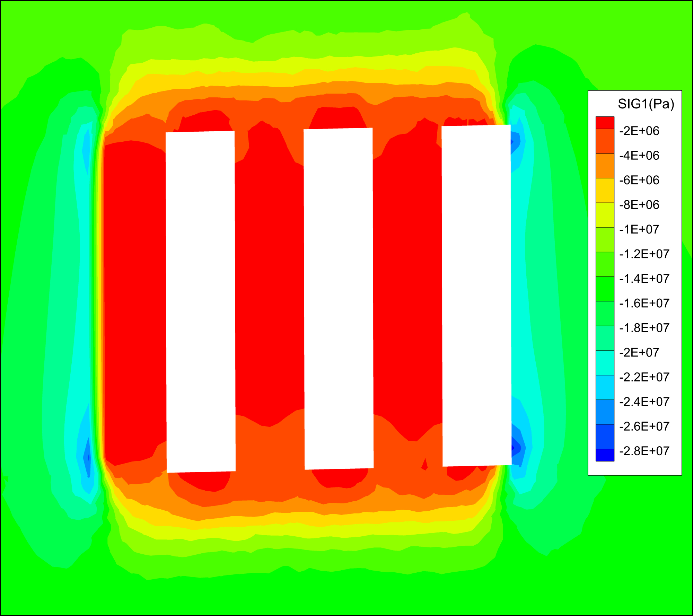Click the -2E+06 legend label
Screen dimensions: 693x616
click(639, 131)
